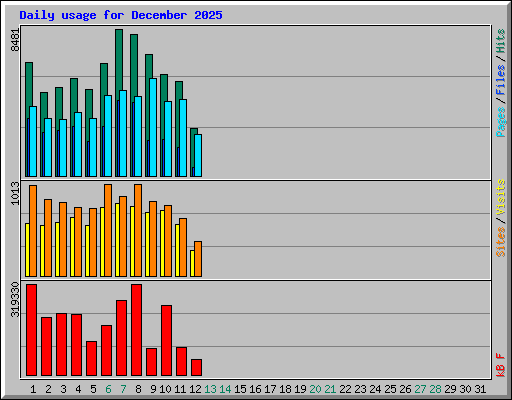Click the day label 2 on x-axis
This screenshot has width=512, height=400.
click(48, 389)
